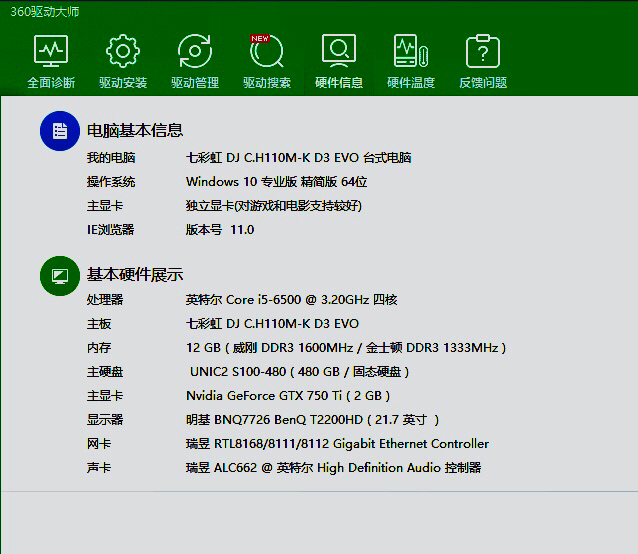The width and height of the screenshot is (638, 554).
Task: Click the 内存 label
Action: [99, 348]
